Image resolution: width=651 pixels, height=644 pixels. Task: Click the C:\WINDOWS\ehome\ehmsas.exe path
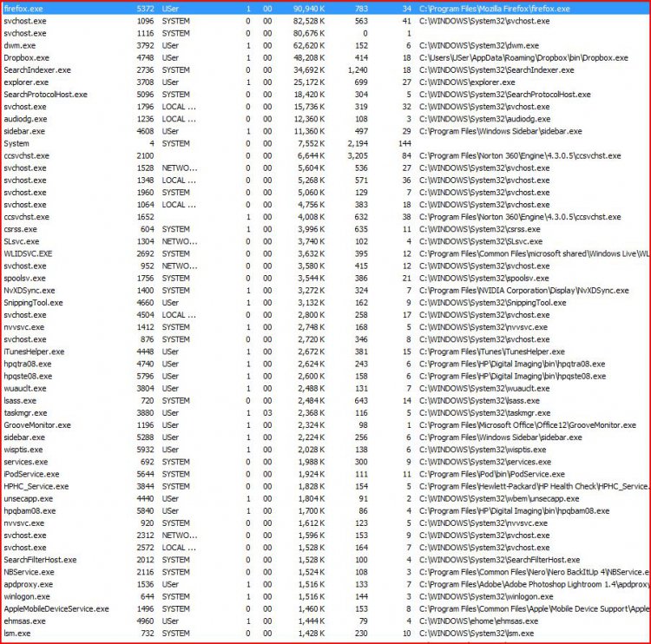(478, 621)
